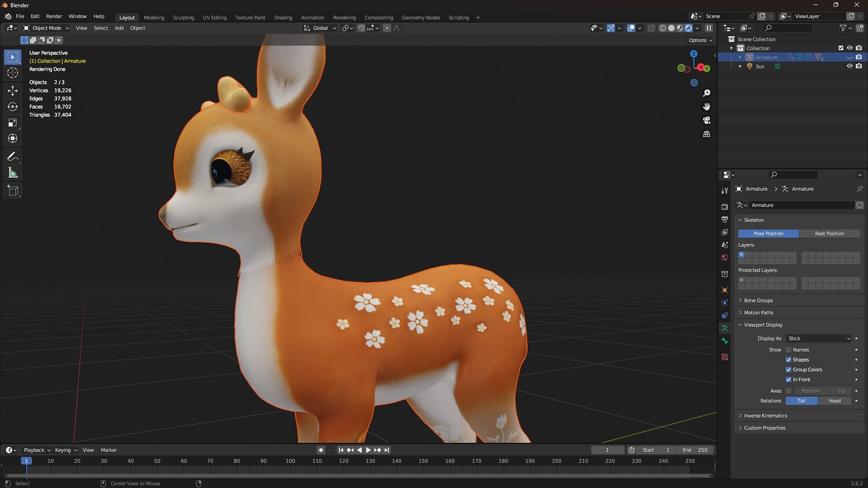The image size is (868, 488).
Task: Click the viewport zoom magnifier gizmo
Action: tap(707, 93)
